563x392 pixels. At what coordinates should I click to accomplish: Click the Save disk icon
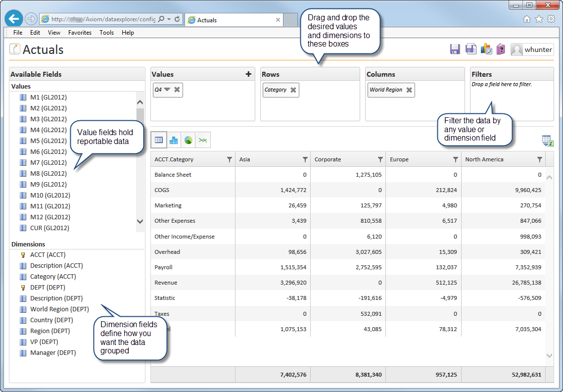[x=455, y=49]
